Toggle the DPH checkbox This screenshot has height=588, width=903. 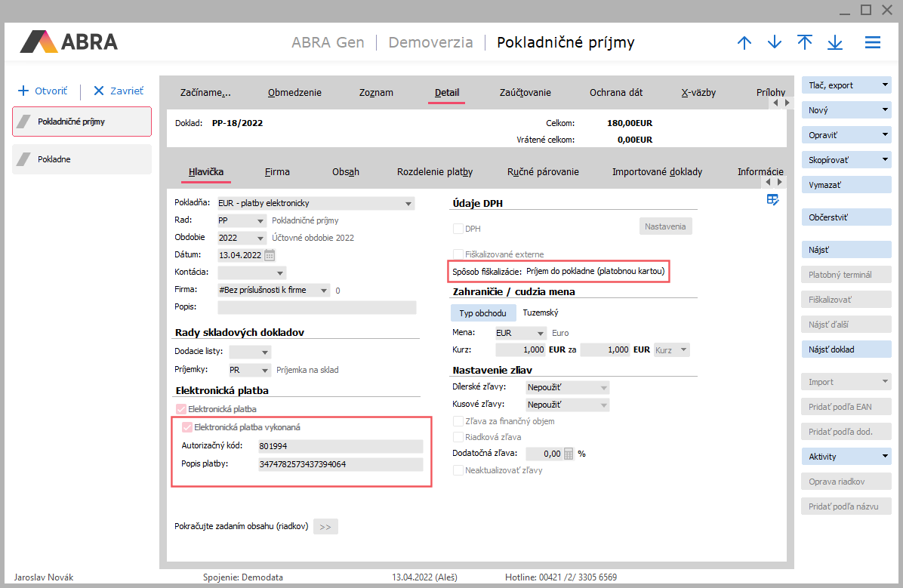tap(458, 229)
